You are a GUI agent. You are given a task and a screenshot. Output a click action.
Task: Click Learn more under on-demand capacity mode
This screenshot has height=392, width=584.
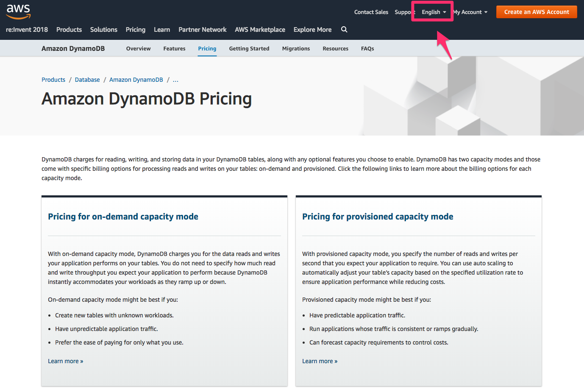pyautogui.click(x=65, y=361)
